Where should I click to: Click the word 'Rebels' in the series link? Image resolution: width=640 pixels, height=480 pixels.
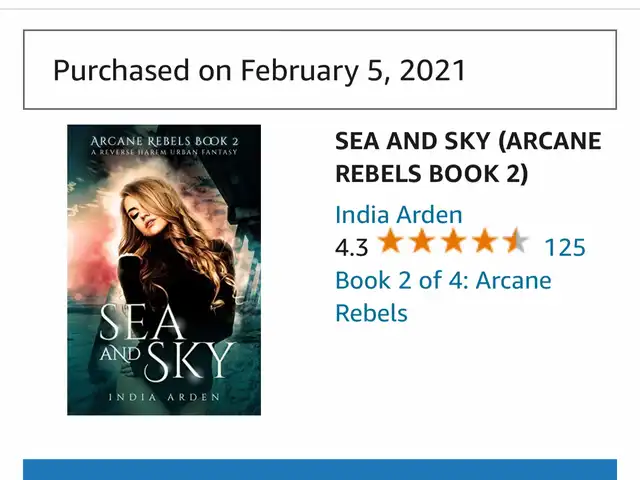click(371, 312)
